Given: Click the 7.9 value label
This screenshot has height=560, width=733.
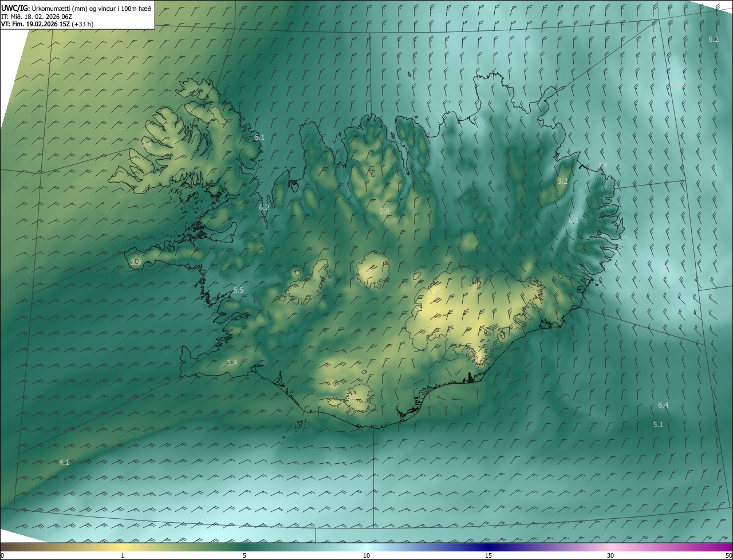Looking at the screenshot, I should click(x=602, y=166).
